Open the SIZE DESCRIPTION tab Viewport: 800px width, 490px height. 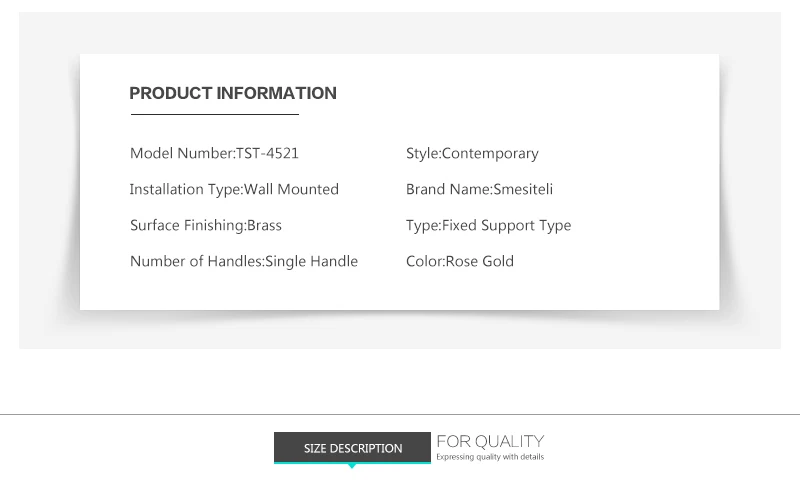tap(352, 447)
